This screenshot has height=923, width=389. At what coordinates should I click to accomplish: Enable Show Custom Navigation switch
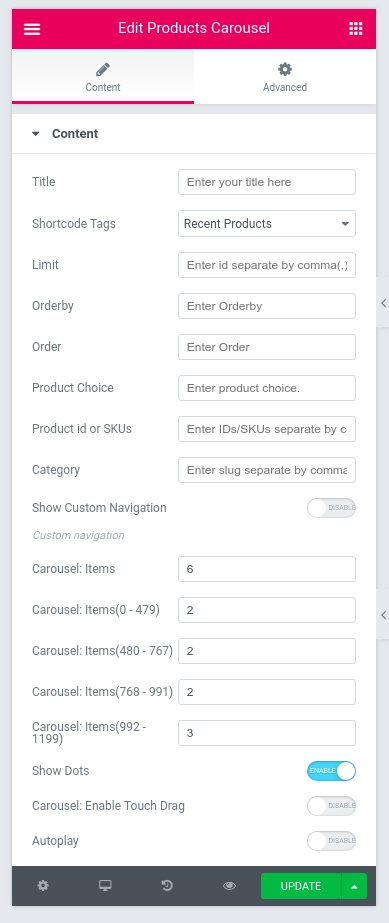coord(331,507)
